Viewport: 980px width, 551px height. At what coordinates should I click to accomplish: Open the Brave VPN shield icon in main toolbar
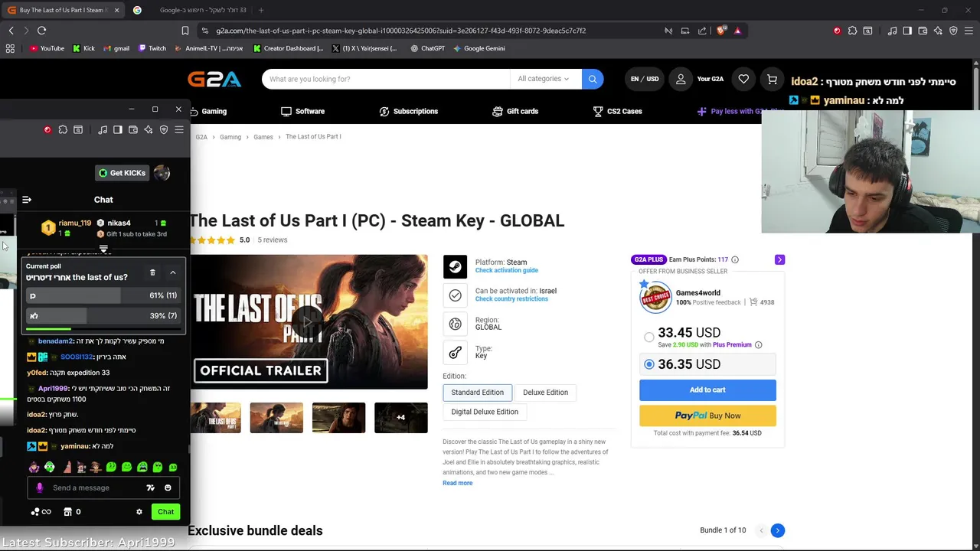(x=953, y=31)
